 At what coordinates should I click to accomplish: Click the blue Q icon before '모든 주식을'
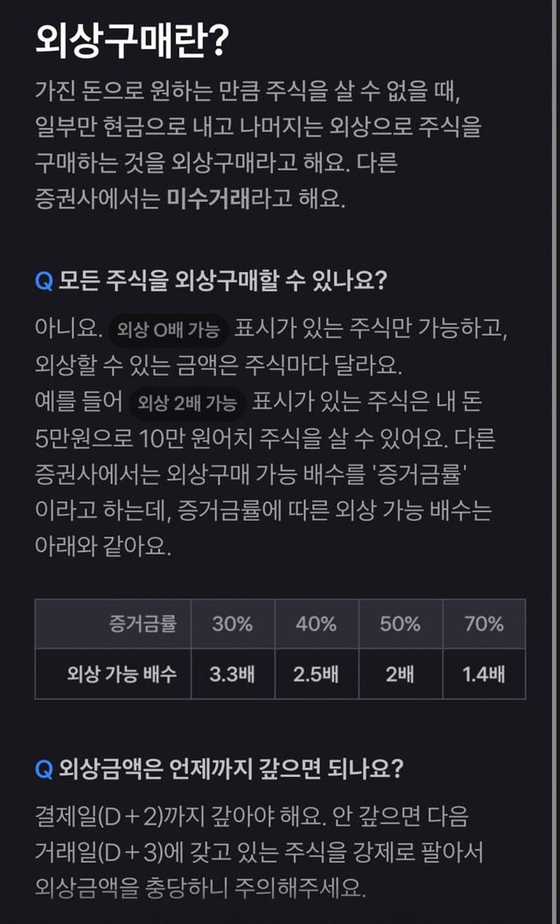[x=44, y=282]
